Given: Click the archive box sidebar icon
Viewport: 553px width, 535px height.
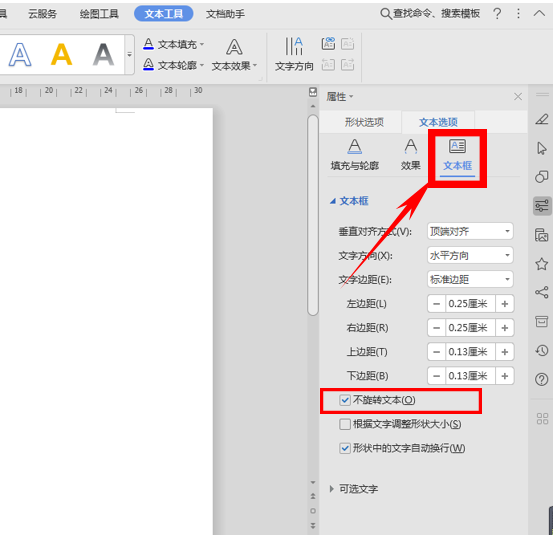Looking at the screenshot, I should pyautogui.click(x=542, y=321).
